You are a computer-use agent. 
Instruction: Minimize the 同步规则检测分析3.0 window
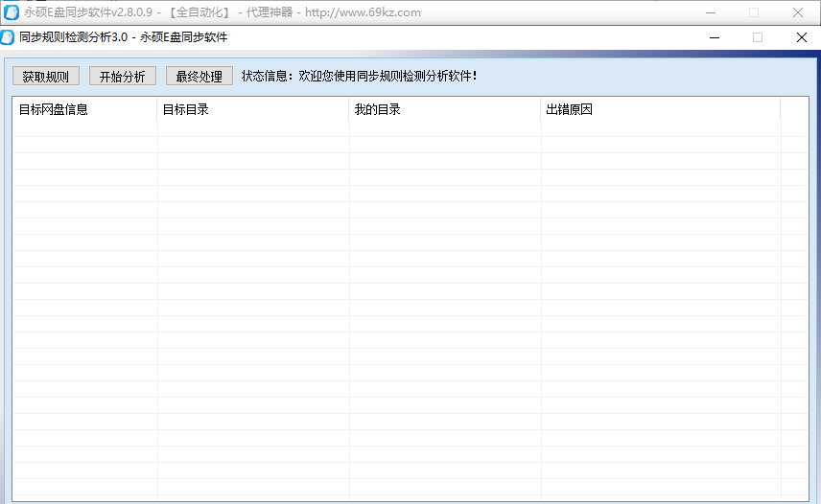pos(715,37)
